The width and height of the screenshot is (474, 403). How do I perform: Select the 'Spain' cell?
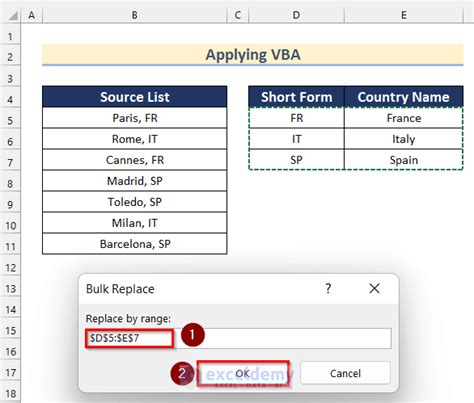[x=404, y=160]
